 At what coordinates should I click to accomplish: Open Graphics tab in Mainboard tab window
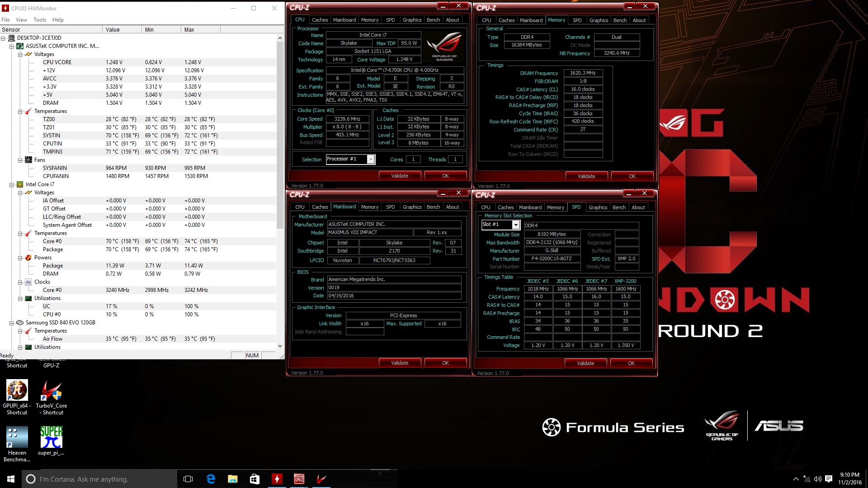click(412, 207)
